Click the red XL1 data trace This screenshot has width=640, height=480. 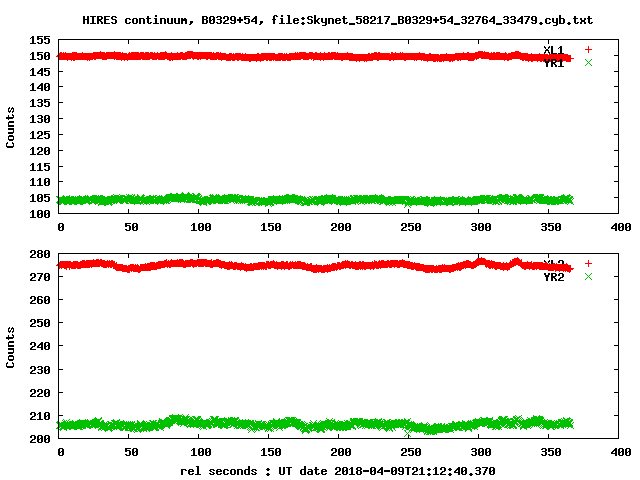click(x=314, y=57)
